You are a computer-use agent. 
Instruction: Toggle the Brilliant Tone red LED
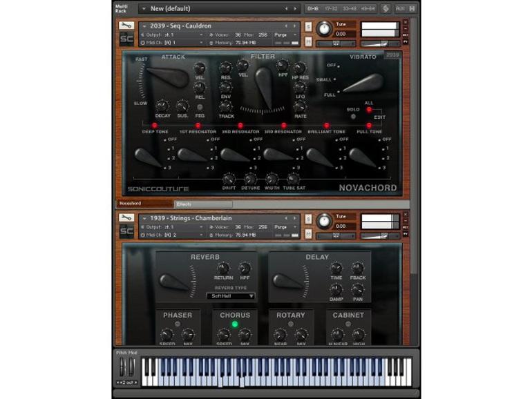[326, 126]
